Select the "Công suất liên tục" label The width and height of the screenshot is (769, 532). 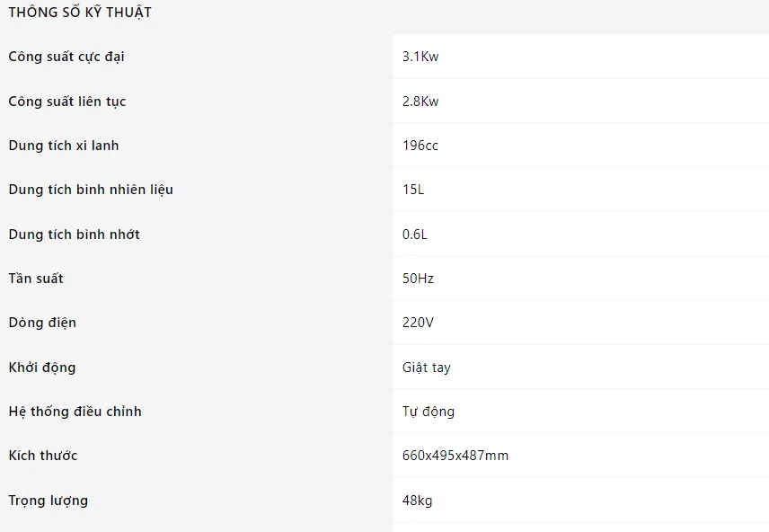pos(67,102)
